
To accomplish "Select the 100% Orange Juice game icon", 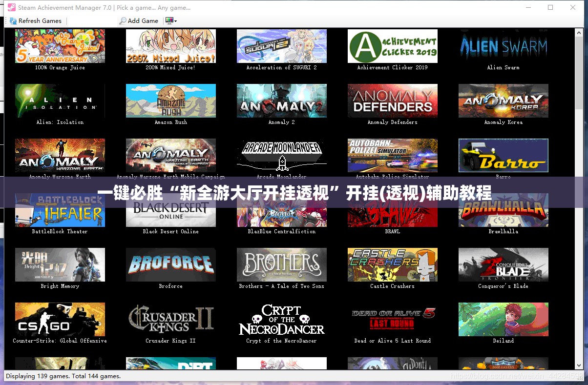I will (60, 46).
